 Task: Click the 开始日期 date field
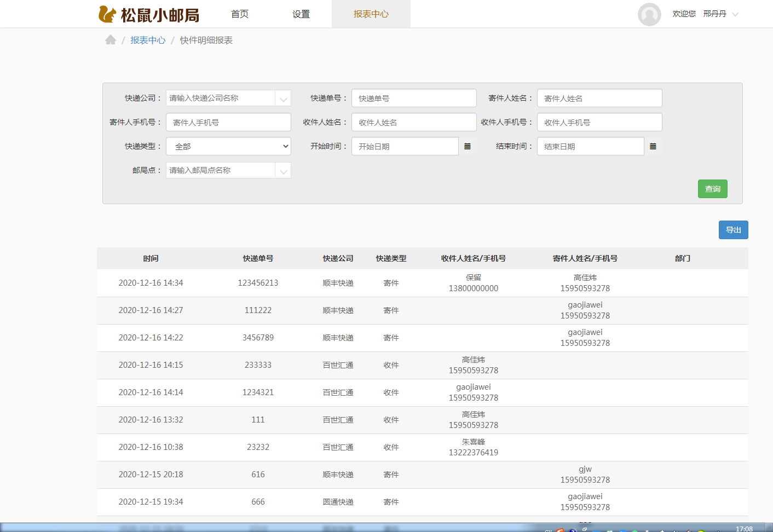[x=405, y=146]
